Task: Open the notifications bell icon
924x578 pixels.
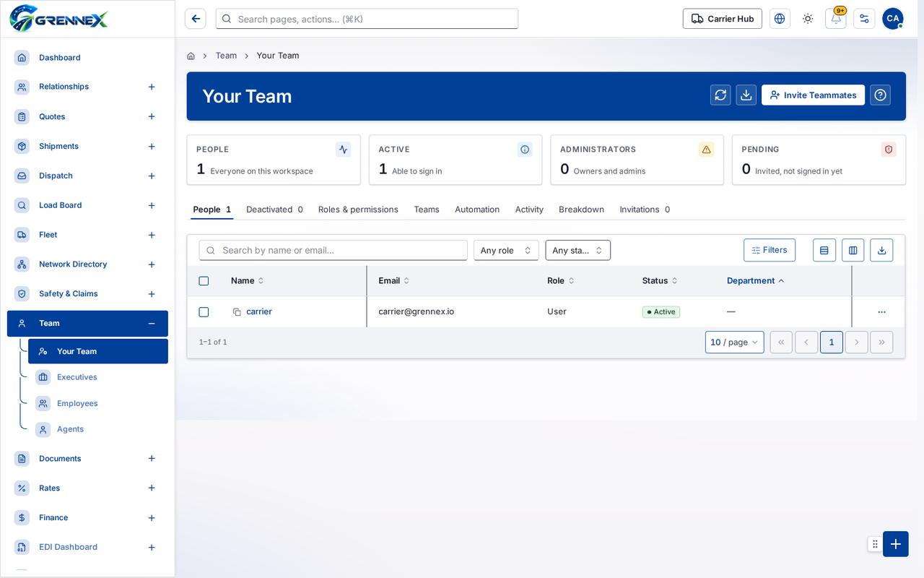Action: click(836, 19)
